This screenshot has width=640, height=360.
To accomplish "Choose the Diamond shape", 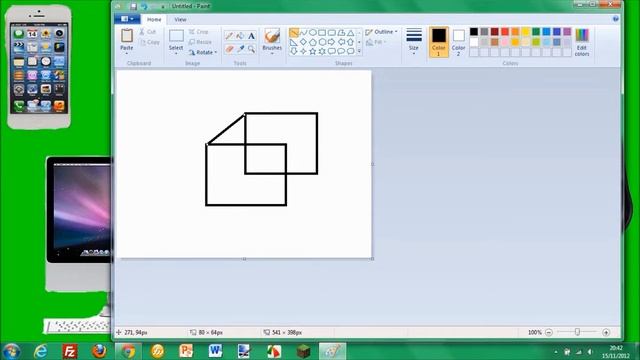I will coord(303,42).
